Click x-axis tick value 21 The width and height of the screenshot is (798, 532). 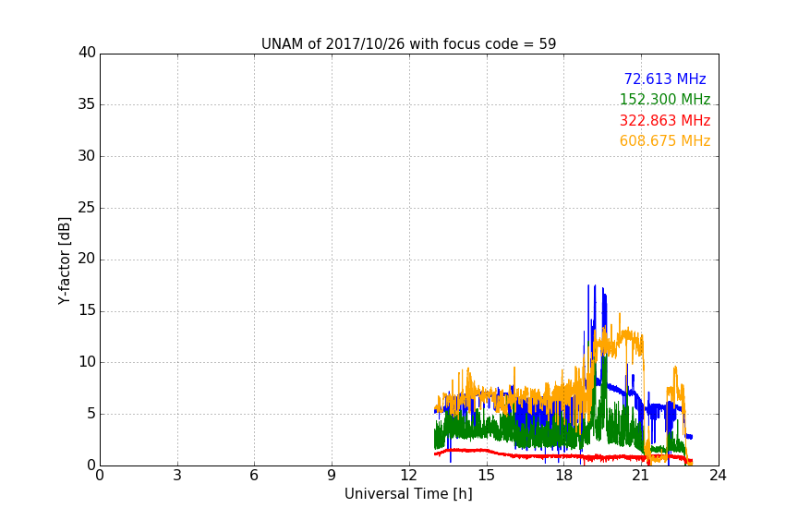click(x=641, y=476)
